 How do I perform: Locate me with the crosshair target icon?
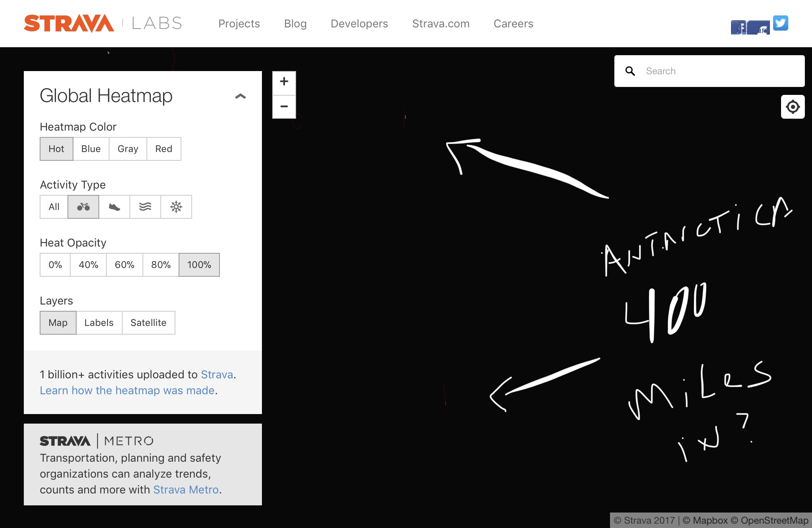(793, 107)
